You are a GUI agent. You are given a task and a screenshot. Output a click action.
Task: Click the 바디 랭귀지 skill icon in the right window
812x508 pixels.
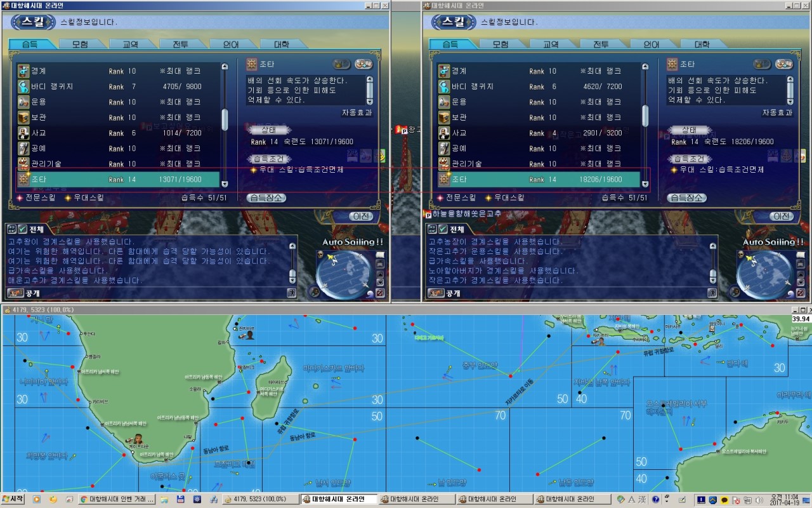tap(445, 86)
